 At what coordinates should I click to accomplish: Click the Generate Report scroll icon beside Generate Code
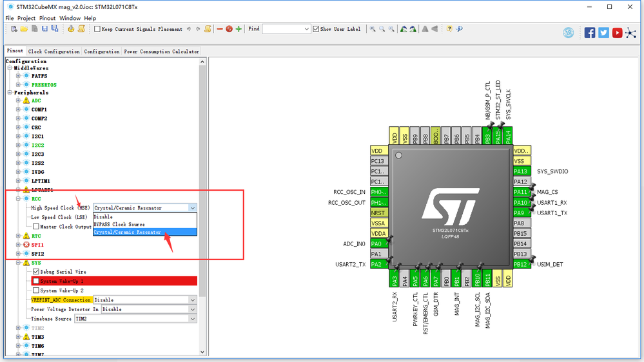point(81,29)
